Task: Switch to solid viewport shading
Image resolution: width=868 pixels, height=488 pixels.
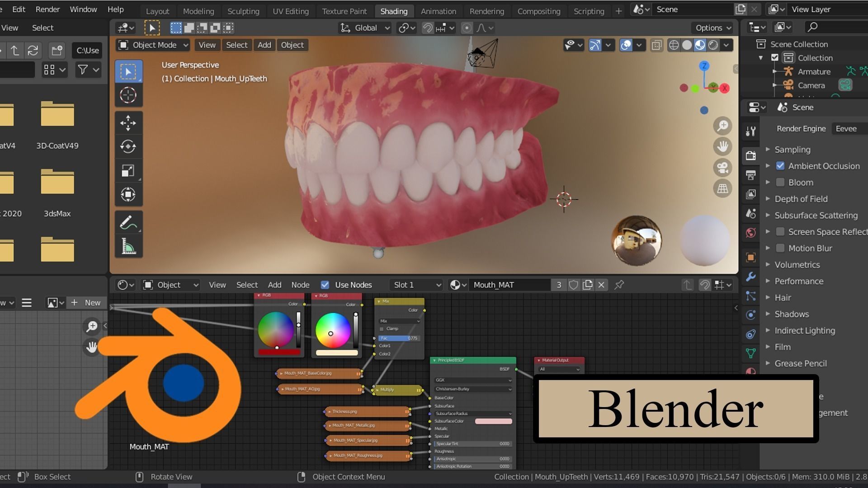Action: pos(687,45)
